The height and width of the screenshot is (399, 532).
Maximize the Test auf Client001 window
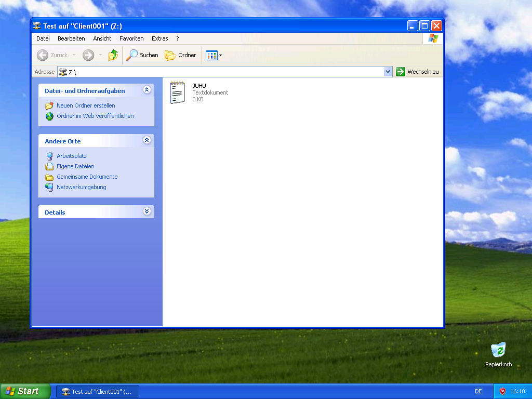click(x=424, y=26)
